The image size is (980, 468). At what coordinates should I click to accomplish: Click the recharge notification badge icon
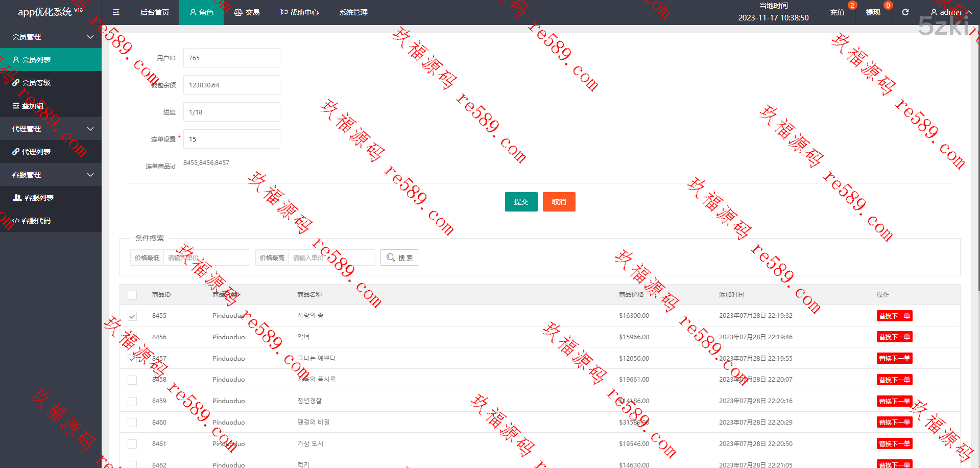point(852,5)
